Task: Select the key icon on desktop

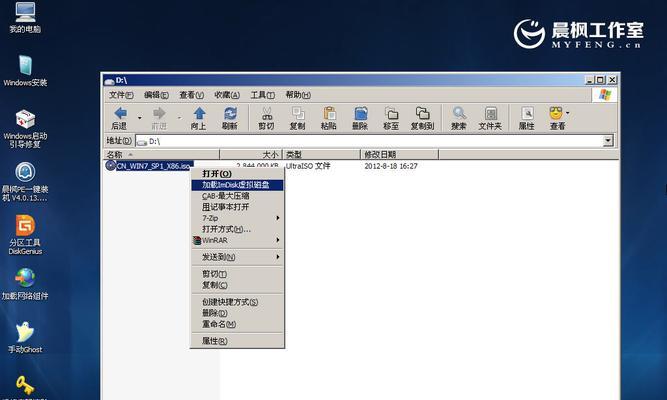Action: pyautogui.click(x=25, y=385)
